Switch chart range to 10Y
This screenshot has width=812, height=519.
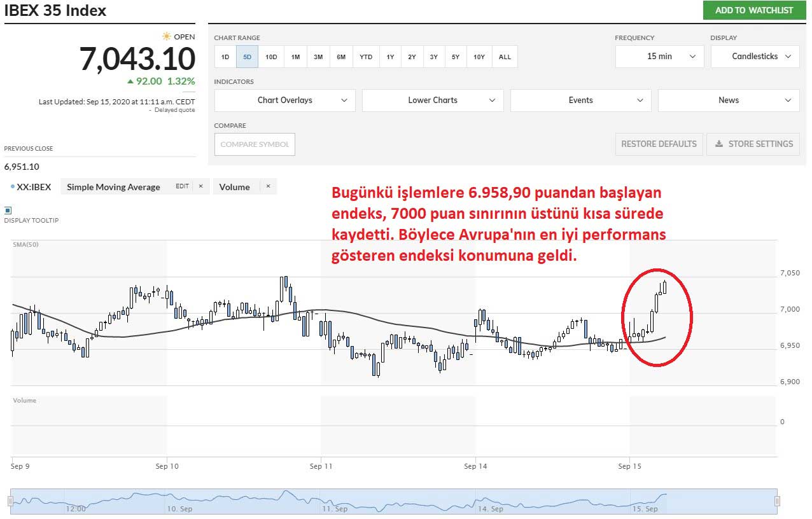click(479, 57)
